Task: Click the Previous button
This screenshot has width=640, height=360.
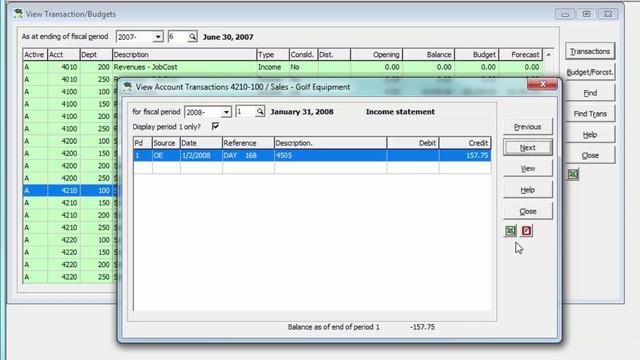Action: [x=527, y=127]
